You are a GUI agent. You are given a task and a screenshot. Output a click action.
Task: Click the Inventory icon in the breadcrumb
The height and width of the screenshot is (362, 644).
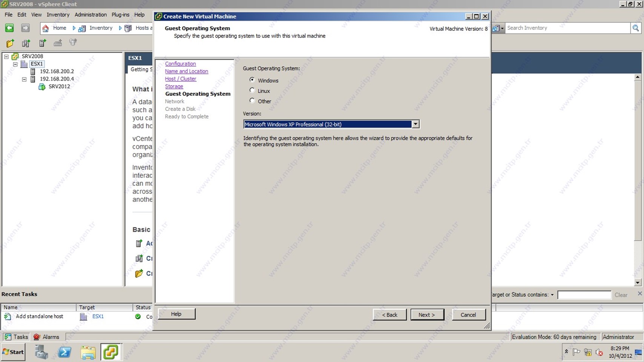tap(82, 28)
